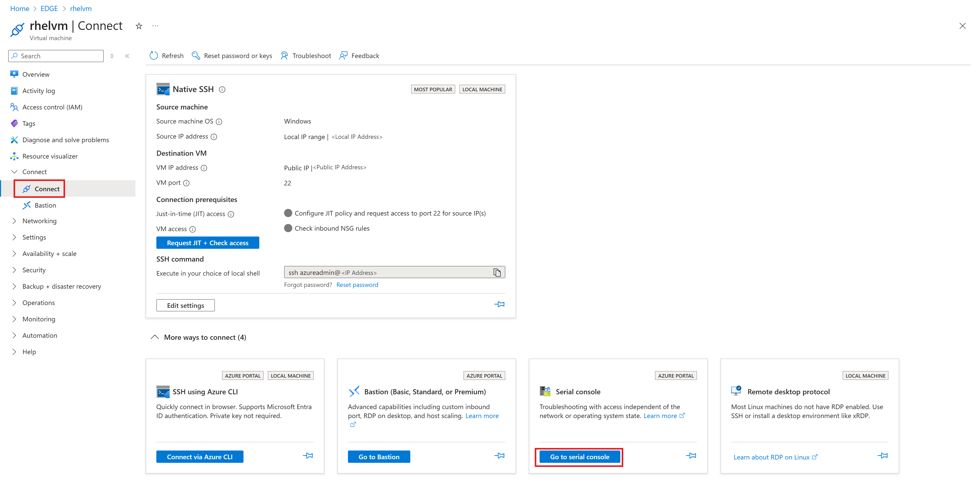This screenshot has width=980, height=483.
Task: Click the VM port info icon
Action: (186, 183)
